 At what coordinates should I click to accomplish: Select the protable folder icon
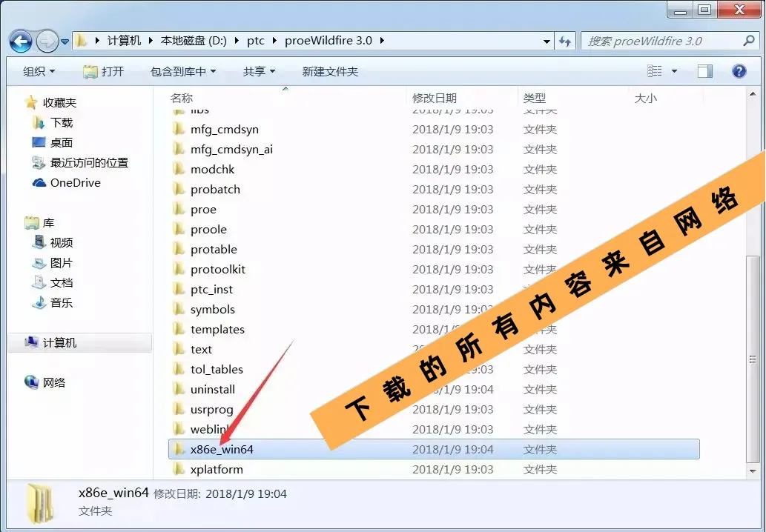click(x=179, y=249)
